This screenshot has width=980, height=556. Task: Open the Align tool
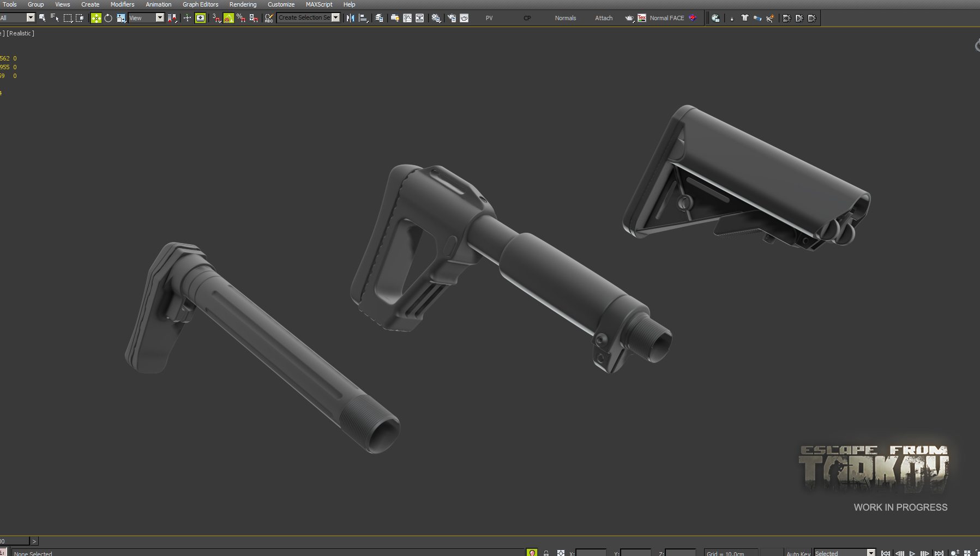(x=363, y=18)
